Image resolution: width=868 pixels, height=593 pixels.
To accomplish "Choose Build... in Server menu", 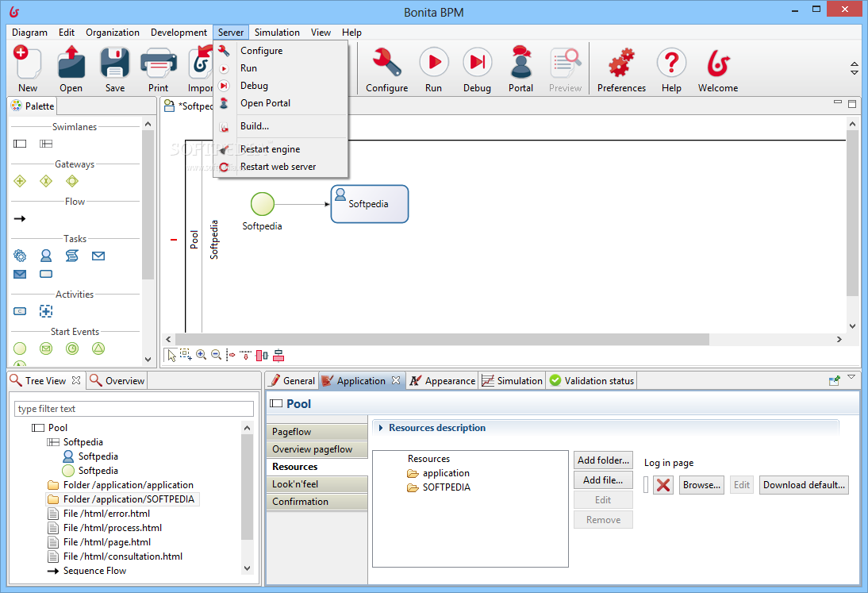I will 281,126.
